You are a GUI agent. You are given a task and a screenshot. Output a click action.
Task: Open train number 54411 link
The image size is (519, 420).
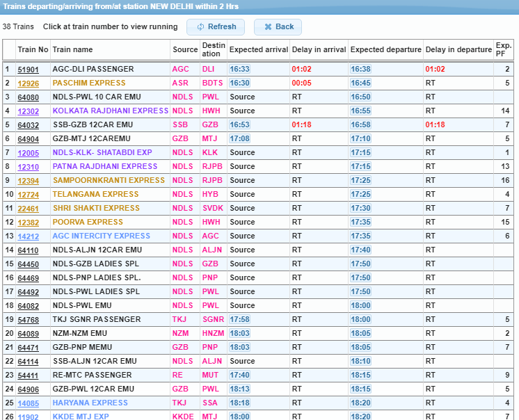pyautogui.click(x=28, y=375)
